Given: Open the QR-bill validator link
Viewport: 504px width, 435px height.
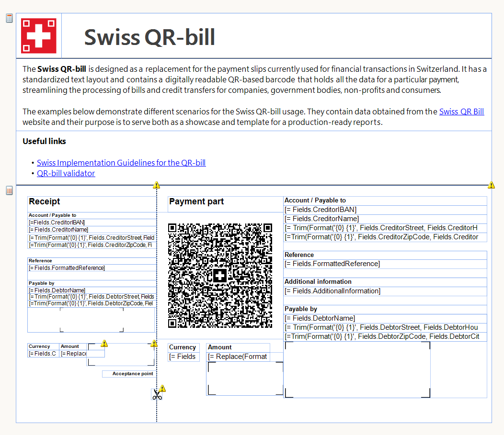Looking at the screenshot, I should point(66,173).
